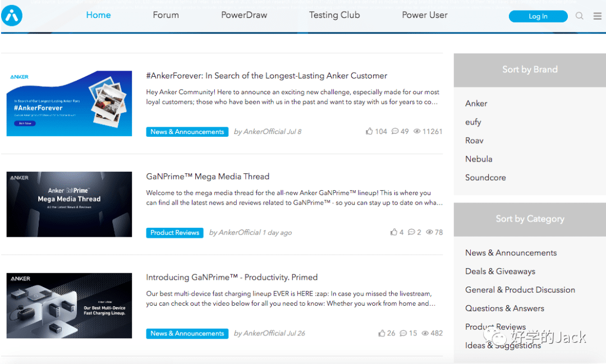The image size is (606, 364).
Task: Open the Mega Media Thread banner thumbnail
Action: (x=69, y=204)
